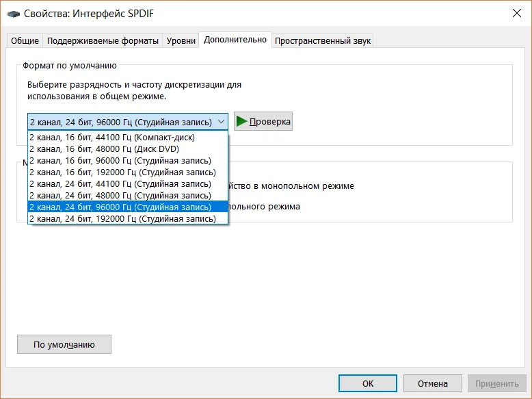Pick 2 канал, 16 бит, 96000 Гц option

point(128,160)
